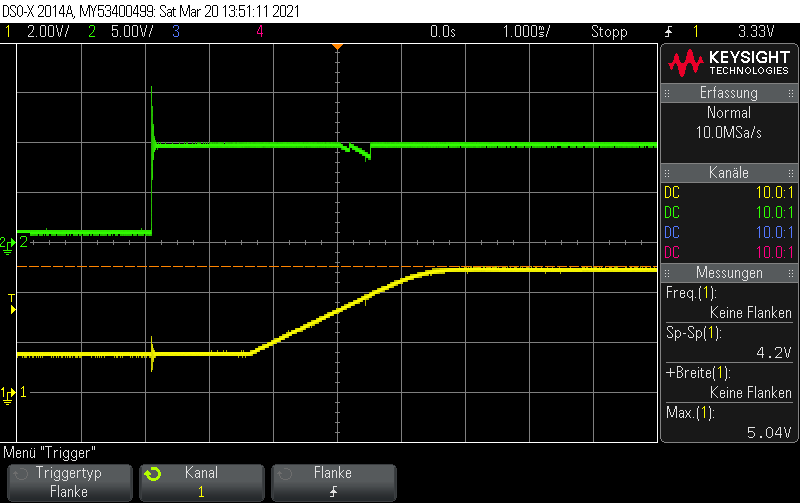Select the Kanal 1 trigger source softkey
Image resolution: width=800 pixels, height=503 pixels.
[x=202, y=482]
